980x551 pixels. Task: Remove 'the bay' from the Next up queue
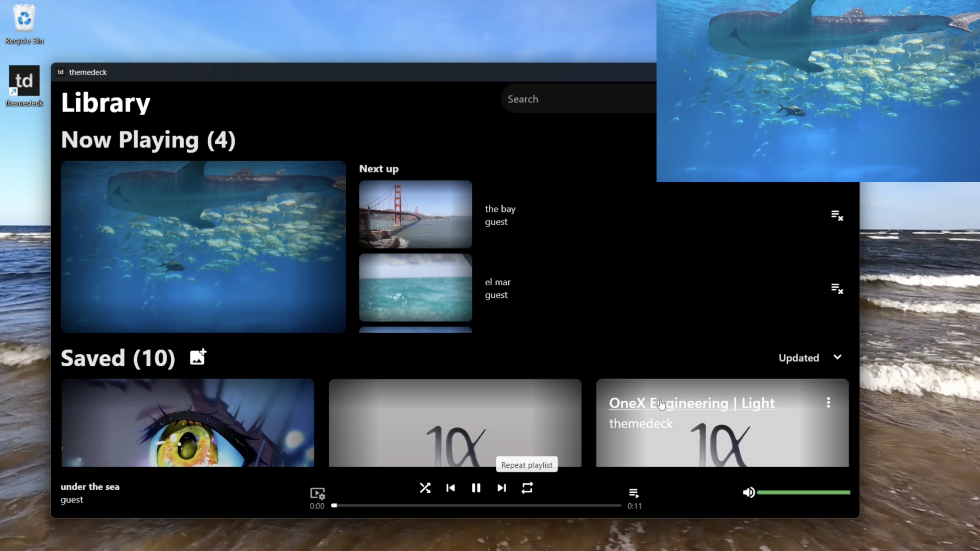click(837, 215)
